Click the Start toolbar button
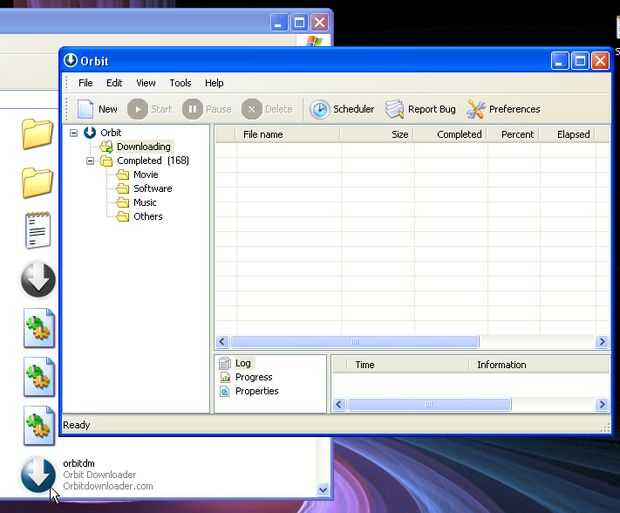Image resolution: width=620 pixels, height=513 pixels. click(x=150, y=109)
